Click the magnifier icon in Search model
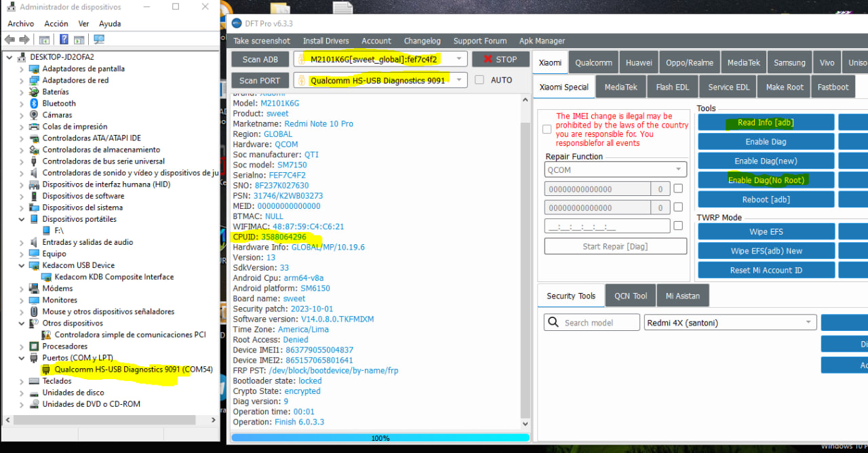Image resolution: width=868 pixels, height=453 pixels. (553, 323)
